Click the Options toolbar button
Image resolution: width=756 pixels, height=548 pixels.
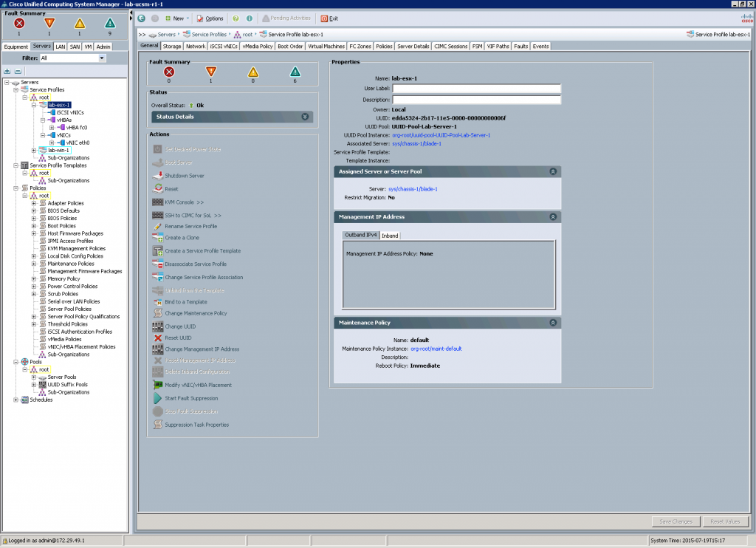pyautogui.click(x=210, y=18)
